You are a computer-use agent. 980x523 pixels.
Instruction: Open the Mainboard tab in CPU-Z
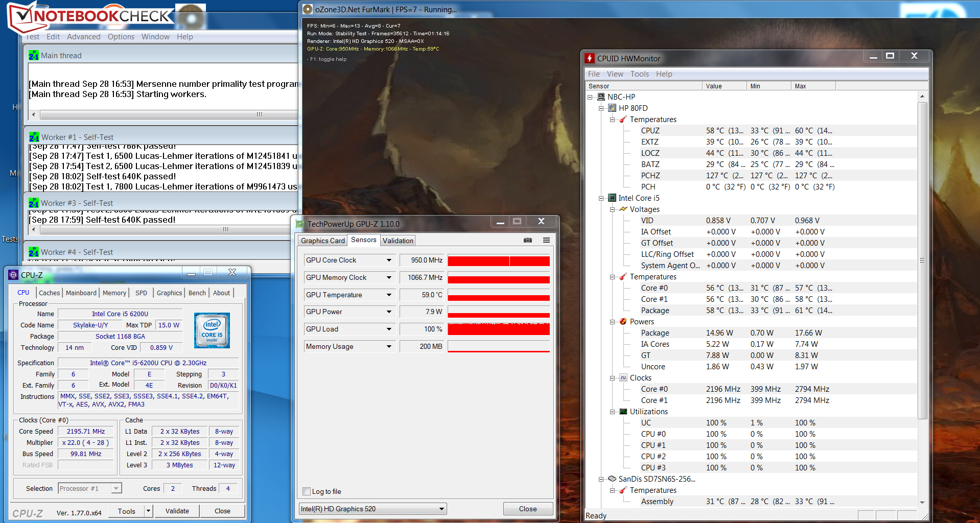(81, 293)
